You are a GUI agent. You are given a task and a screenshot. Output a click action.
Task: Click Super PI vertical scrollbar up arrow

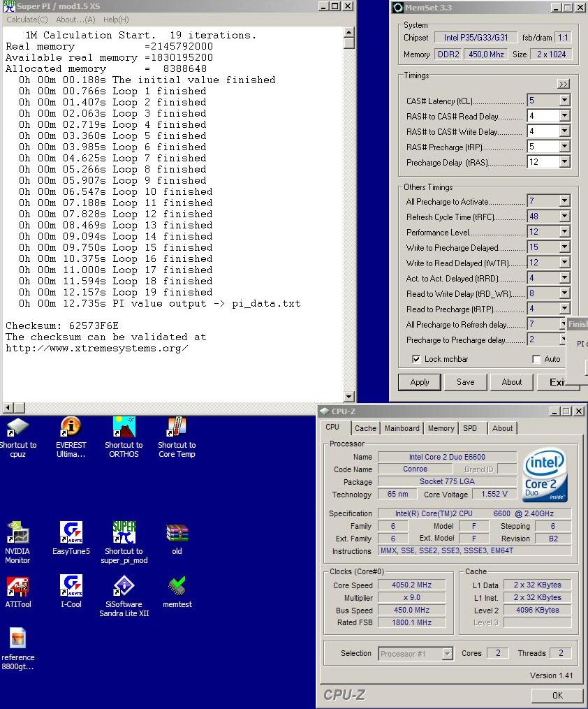[x=349, y=32]
